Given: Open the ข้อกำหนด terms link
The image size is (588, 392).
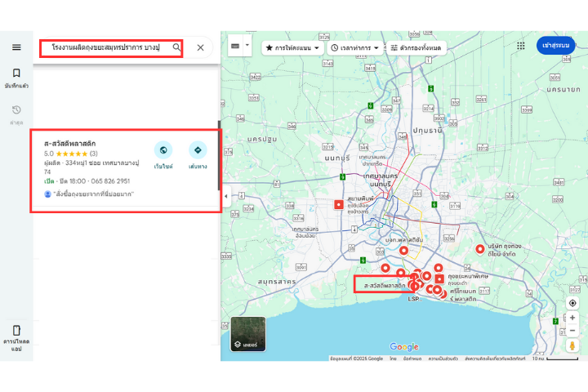Looking at the screenshot, I should click(412, 359).
